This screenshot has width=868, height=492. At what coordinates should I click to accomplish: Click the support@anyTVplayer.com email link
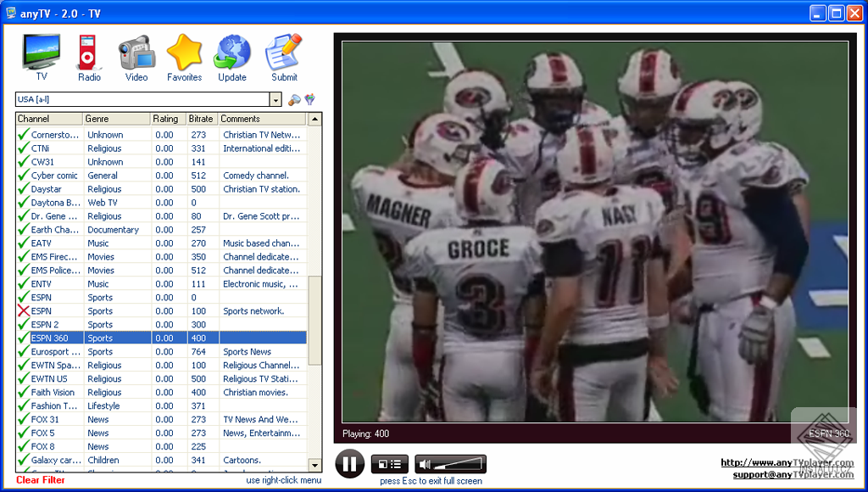point(793,474)
